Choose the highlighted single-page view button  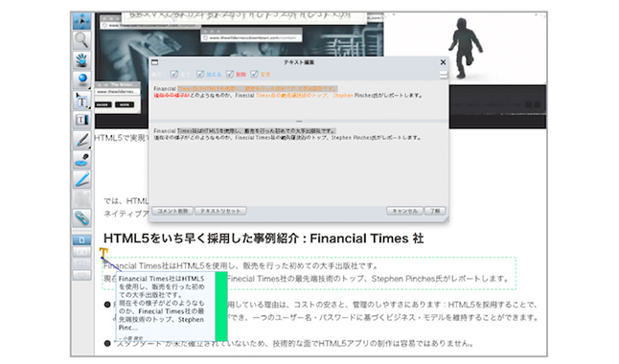(x=81, y=239)
